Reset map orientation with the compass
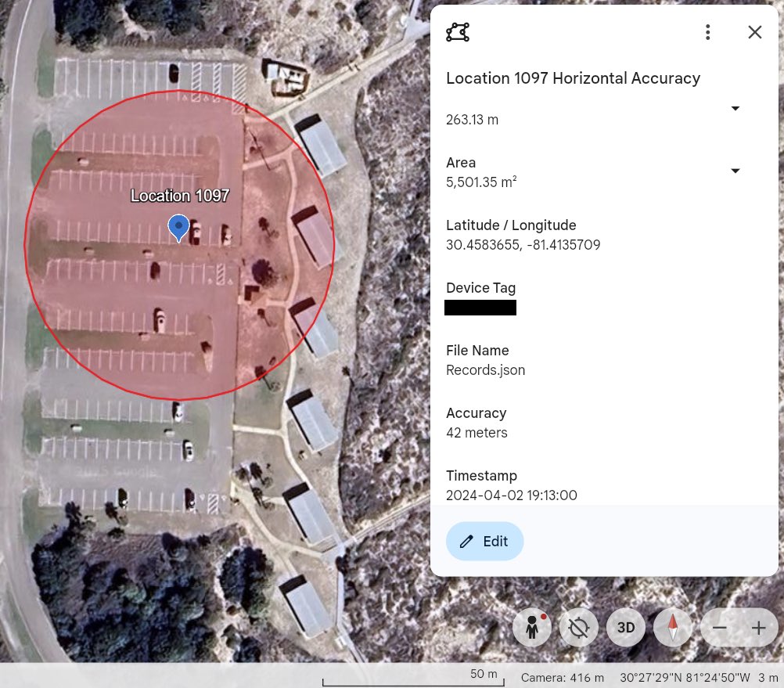This screenshot has height=688, width=784. (672, 627)
